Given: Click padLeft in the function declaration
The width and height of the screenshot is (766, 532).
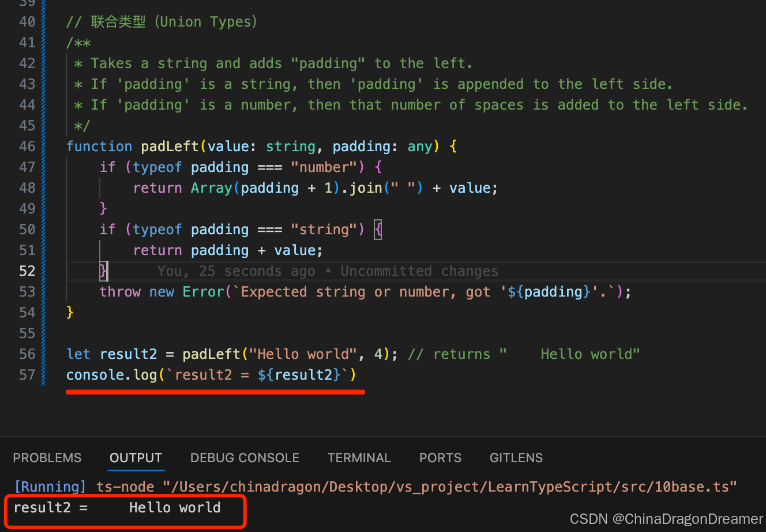Looking at the screenshot, I should [170, 147].
